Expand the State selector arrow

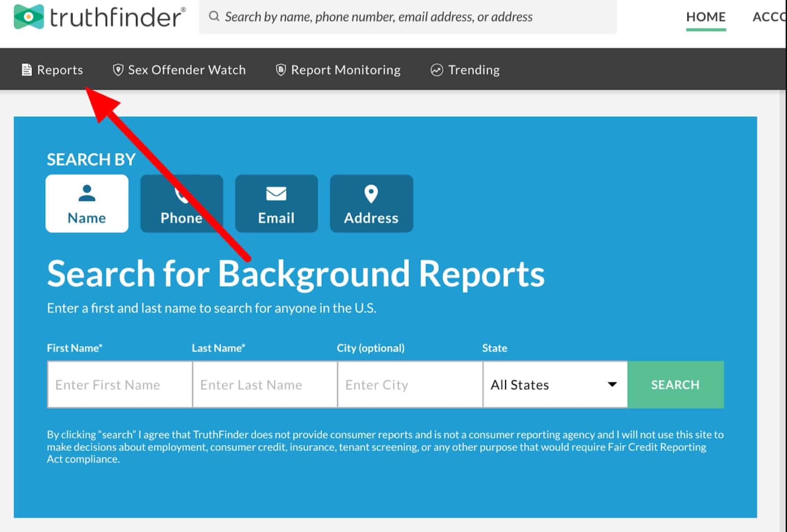pos(612,384)
